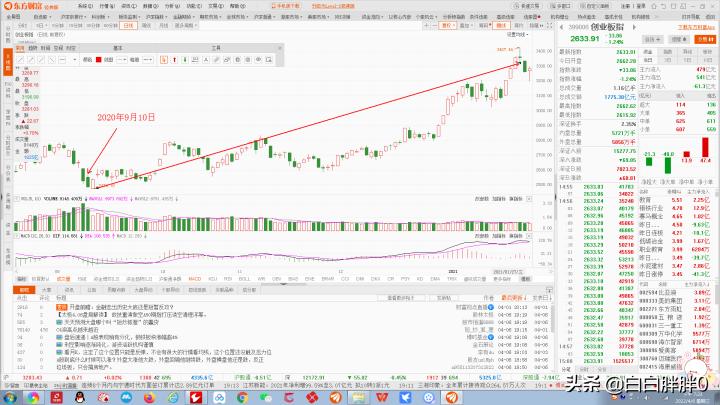Open the 帮助 menu
Image resolution: width=720 pixels, height=405 pixels.
coord(237,6)
